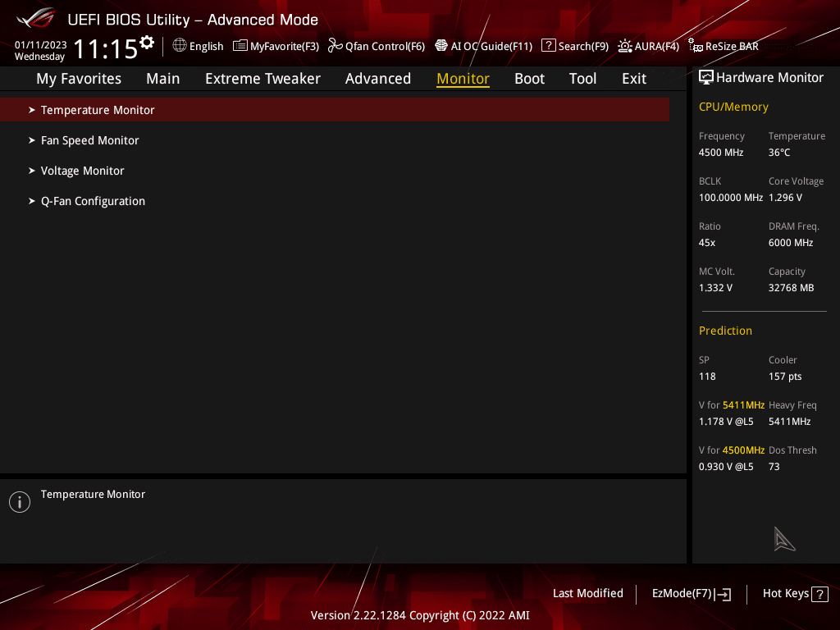This screenshot has height=630, width=840.
Task: Open clock settings gear icon
Action: pyautogui.click(x=147, y=43)
